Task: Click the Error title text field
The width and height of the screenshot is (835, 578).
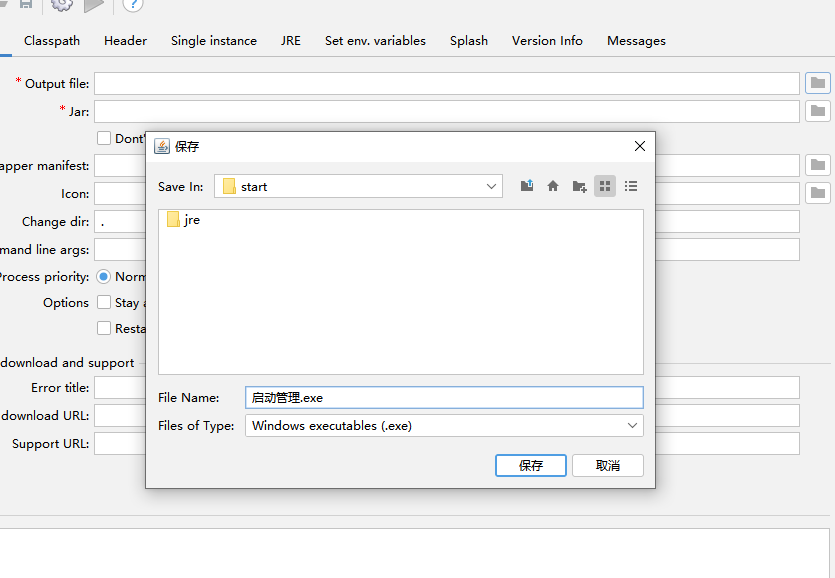Action: tap(120, 387)
